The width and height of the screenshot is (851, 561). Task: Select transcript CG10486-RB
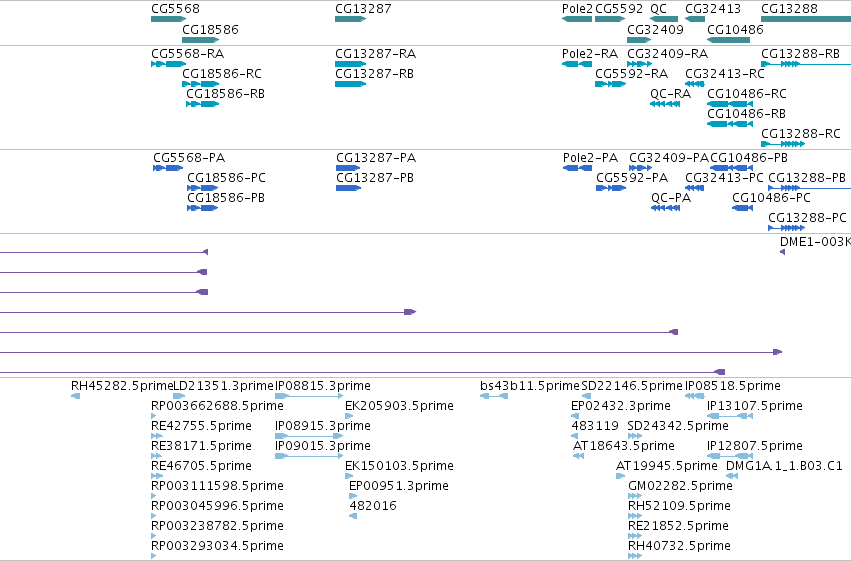[x=730, y=124]
